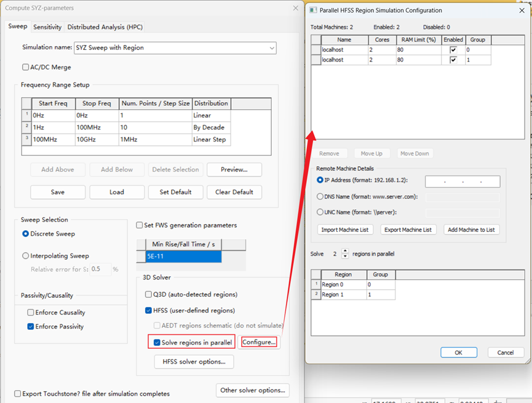Open HFSS solver options
The width and height of the screenshot is (532, 403).
194,362
